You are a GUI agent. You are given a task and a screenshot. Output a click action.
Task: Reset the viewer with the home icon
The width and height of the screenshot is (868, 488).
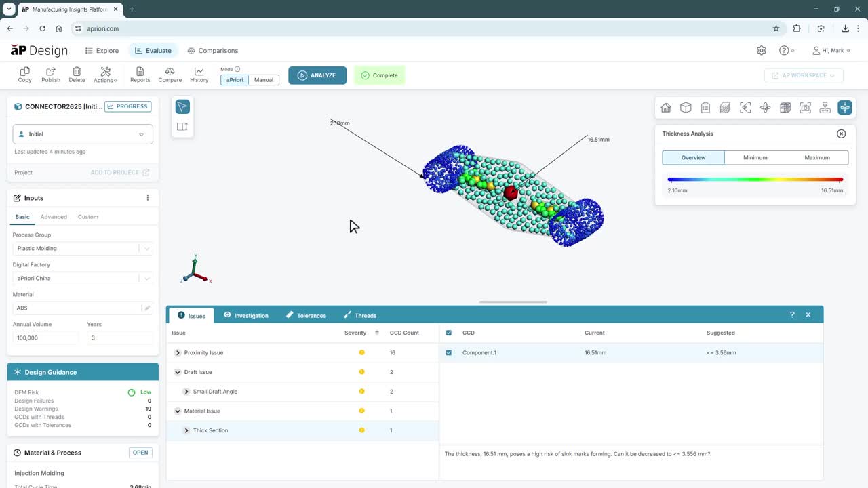[666, 108]
